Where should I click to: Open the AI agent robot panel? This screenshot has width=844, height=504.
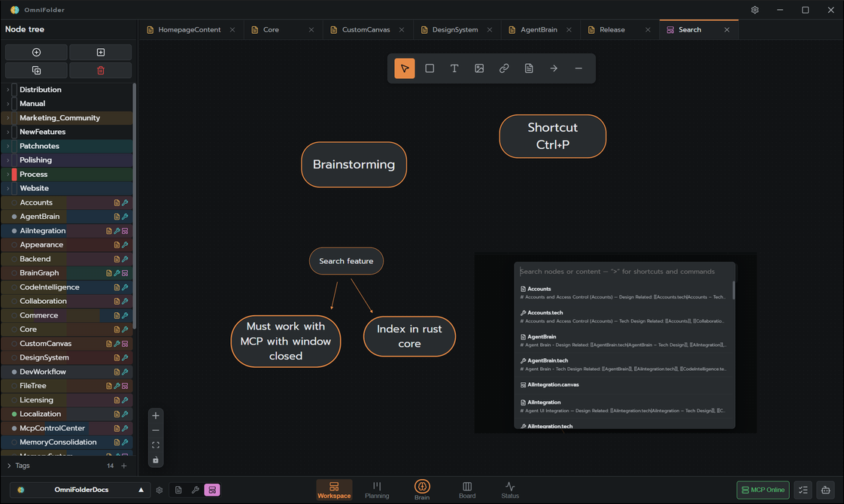click(826, 490)
